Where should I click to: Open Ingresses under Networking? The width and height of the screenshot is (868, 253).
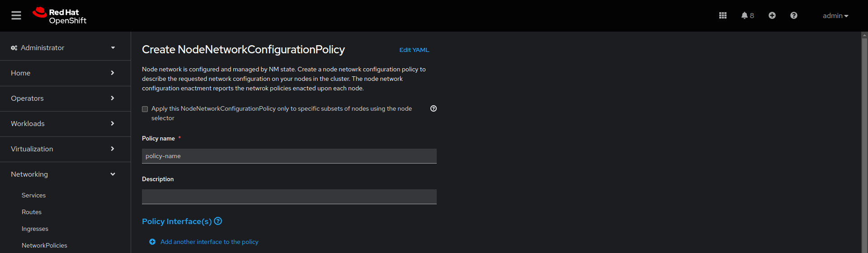tap(35, 229)
